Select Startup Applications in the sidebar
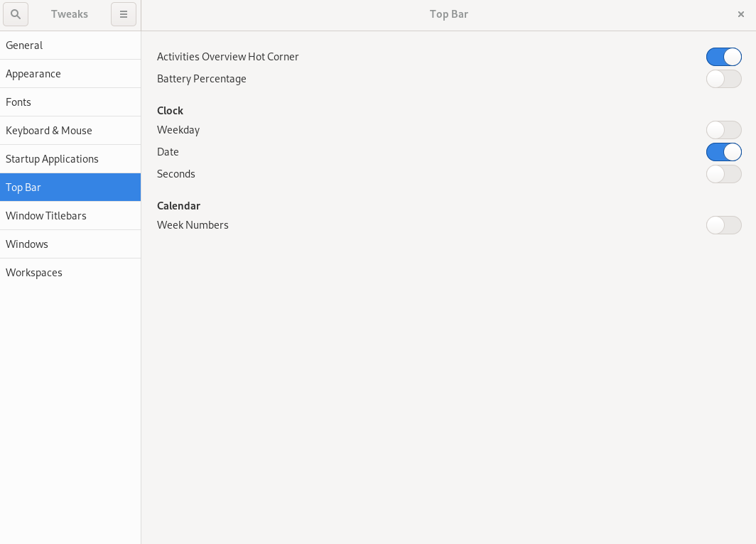 [x=52, y=159]
